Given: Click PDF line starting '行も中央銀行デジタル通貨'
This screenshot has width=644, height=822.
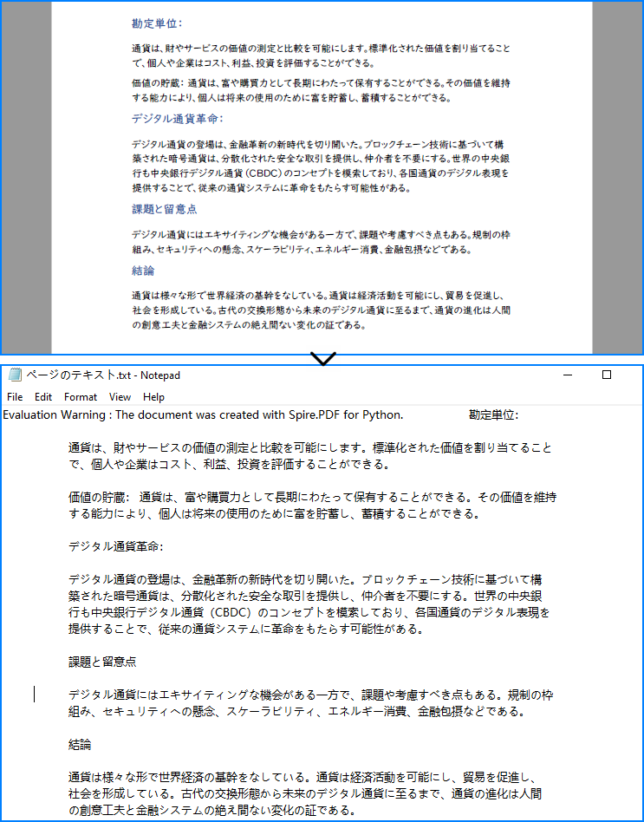Looking at the screenshot, I should click(320, 173).
